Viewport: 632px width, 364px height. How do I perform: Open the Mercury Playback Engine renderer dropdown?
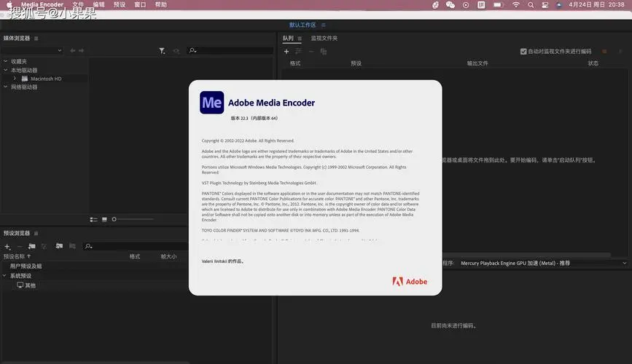(x=543, y=263)
